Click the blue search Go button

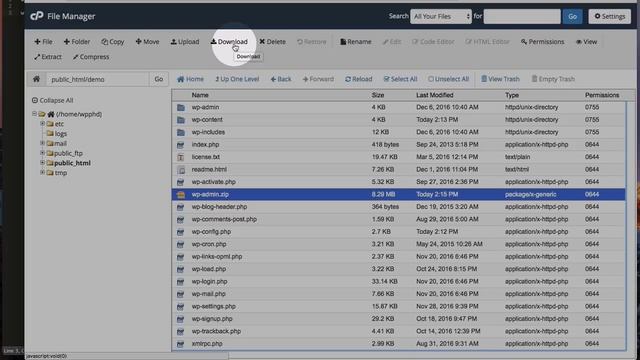572,16
